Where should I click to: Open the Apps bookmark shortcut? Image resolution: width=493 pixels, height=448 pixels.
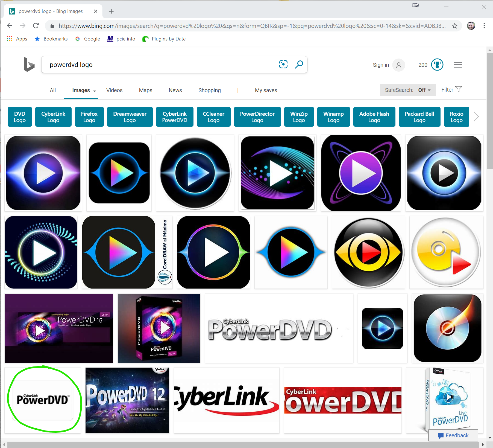tap(17, 39)
